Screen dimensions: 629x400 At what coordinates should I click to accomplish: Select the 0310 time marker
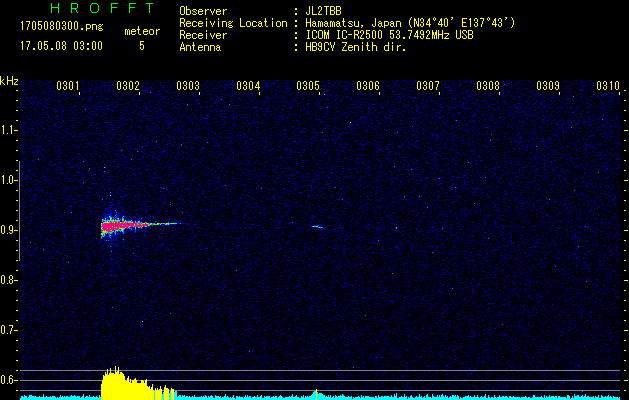[607, 86]
